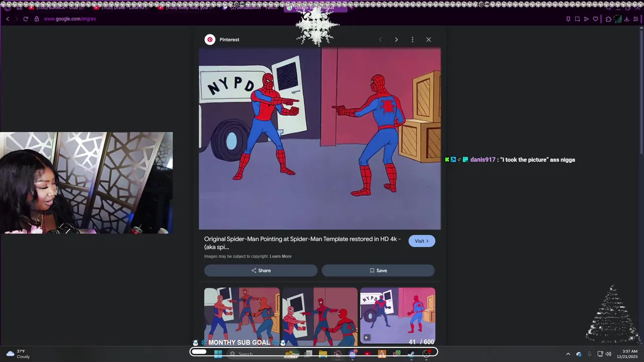Screen dimensions: 644x362
Task: Open the browser downloads icon
Action: pyautogui.click(x=627, y=19)
